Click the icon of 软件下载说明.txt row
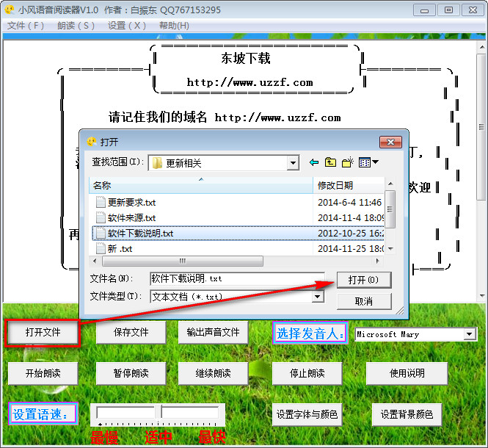 coord(101,233)
